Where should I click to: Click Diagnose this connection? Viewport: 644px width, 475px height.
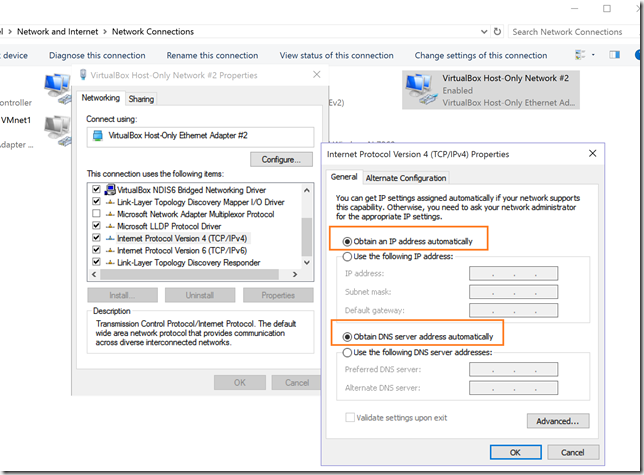tap(97, 55)
